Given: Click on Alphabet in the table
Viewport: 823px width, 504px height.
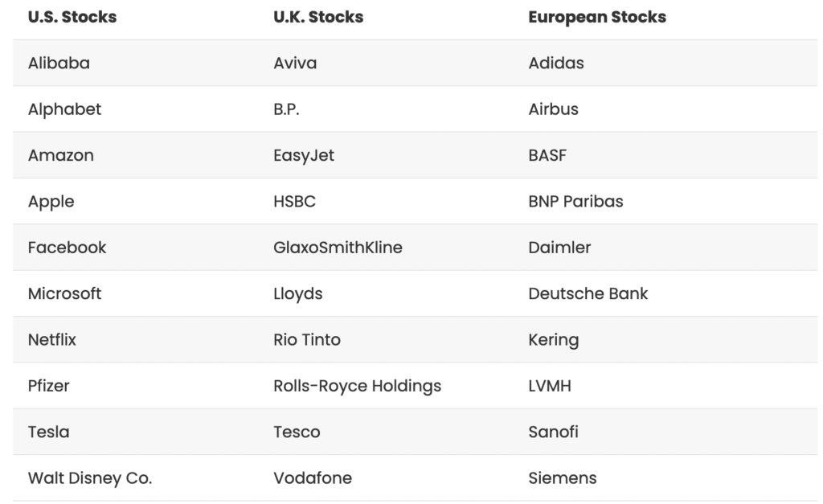Looking at the screenshot, I should pyautogui.click(x=64, y=109).
